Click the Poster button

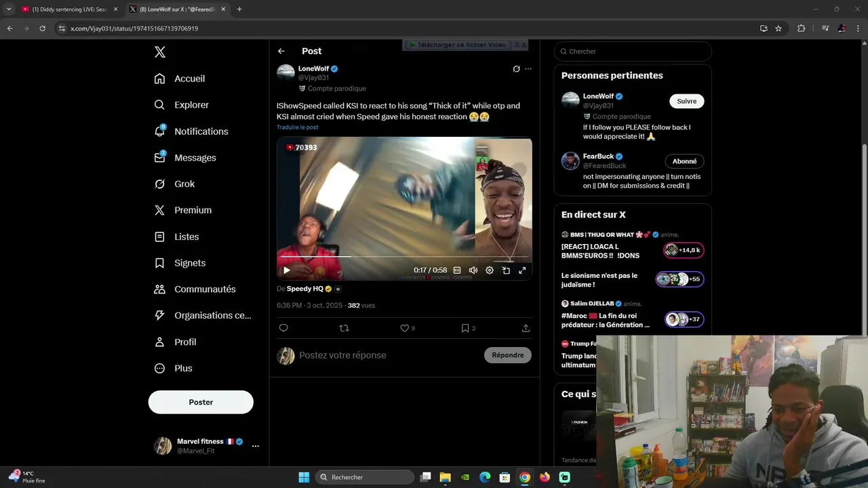point(201,402)
